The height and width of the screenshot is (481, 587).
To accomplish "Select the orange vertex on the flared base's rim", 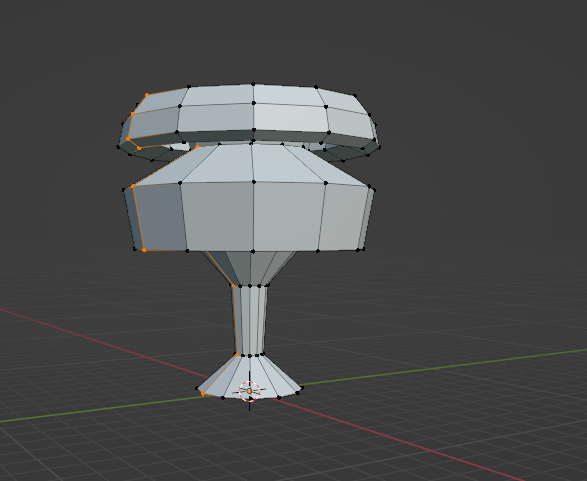I will pyautogui.click(x=203, y=394).
